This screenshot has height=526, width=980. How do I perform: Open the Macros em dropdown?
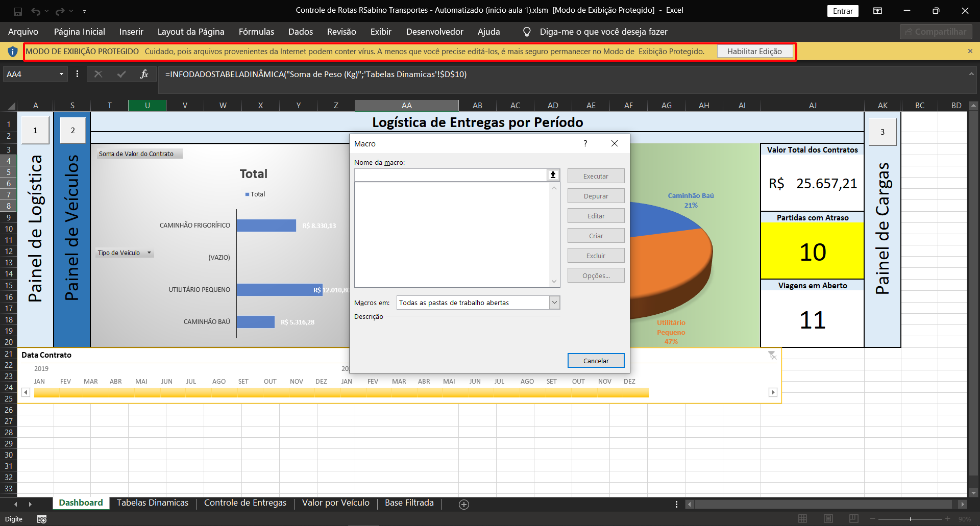pos(554,303)
